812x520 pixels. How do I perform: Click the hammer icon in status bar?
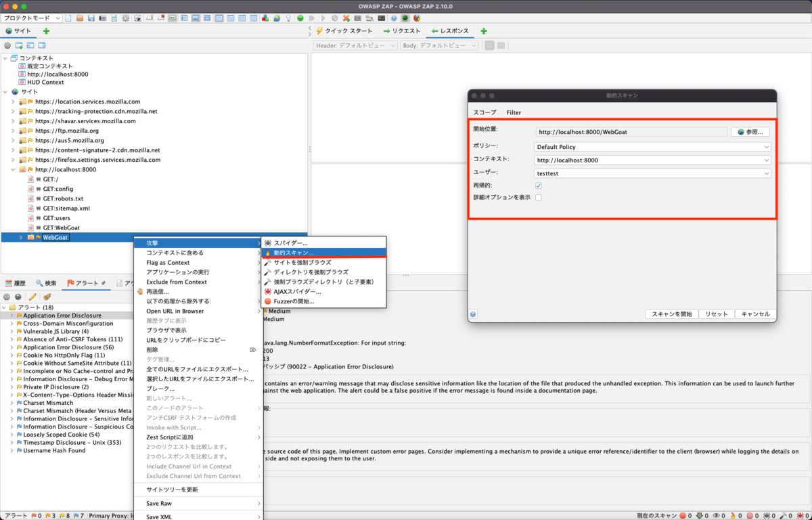coord(783,516)
